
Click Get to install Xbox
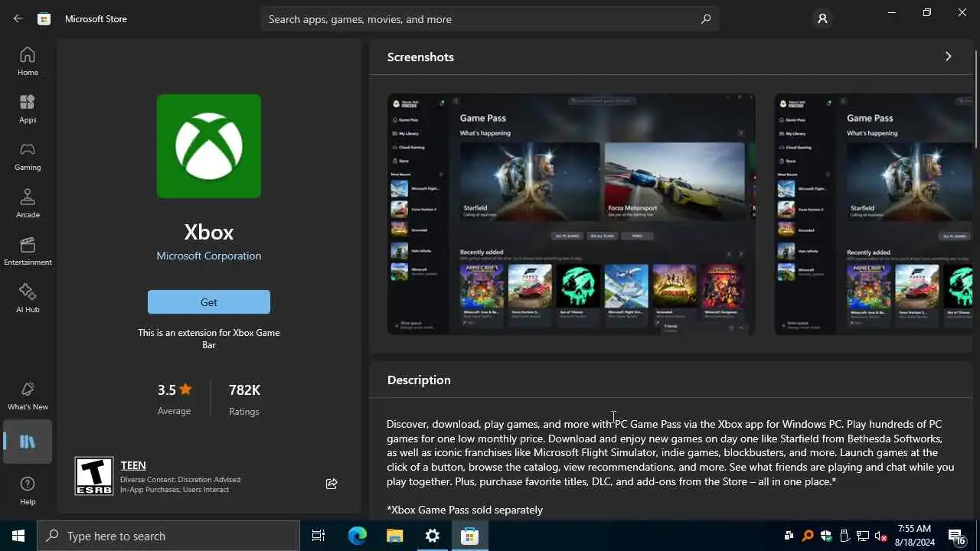209,302
